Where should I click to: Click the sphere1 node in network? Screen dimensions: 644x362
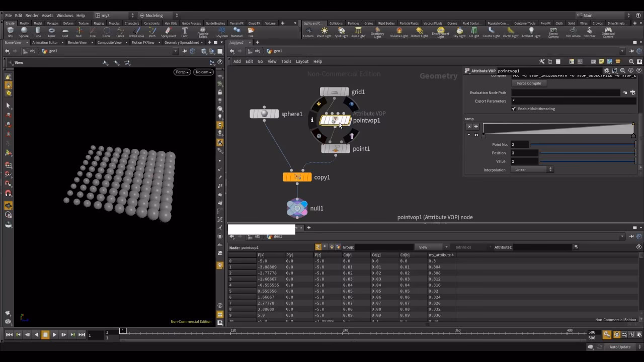264,114
